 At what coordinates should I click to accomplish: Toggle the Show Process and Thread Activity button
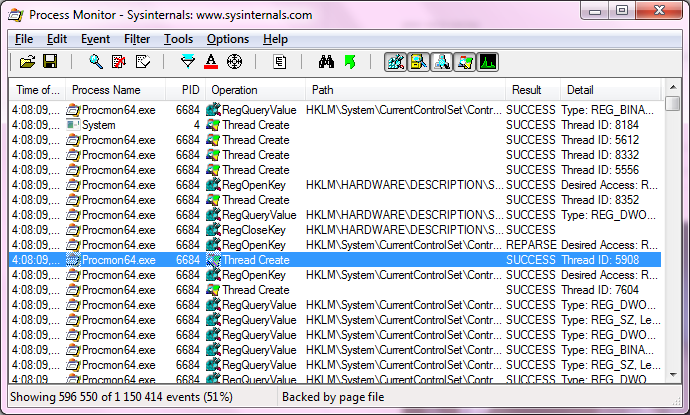465,62
